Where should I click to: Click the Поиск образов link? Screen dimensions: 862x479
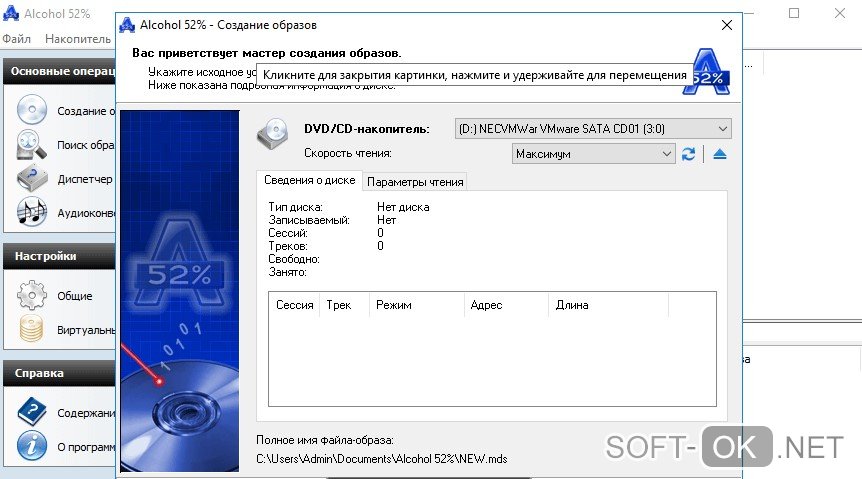[x=86, y=145]
